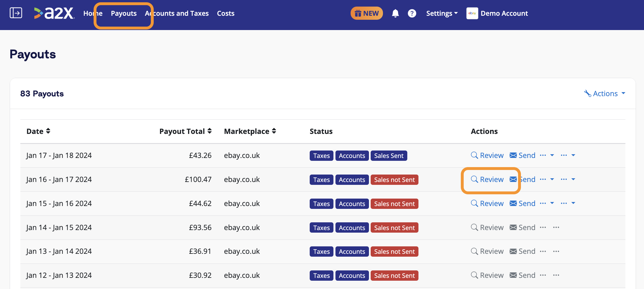
Task: Open the notifications bell
Action: (395, 13)
